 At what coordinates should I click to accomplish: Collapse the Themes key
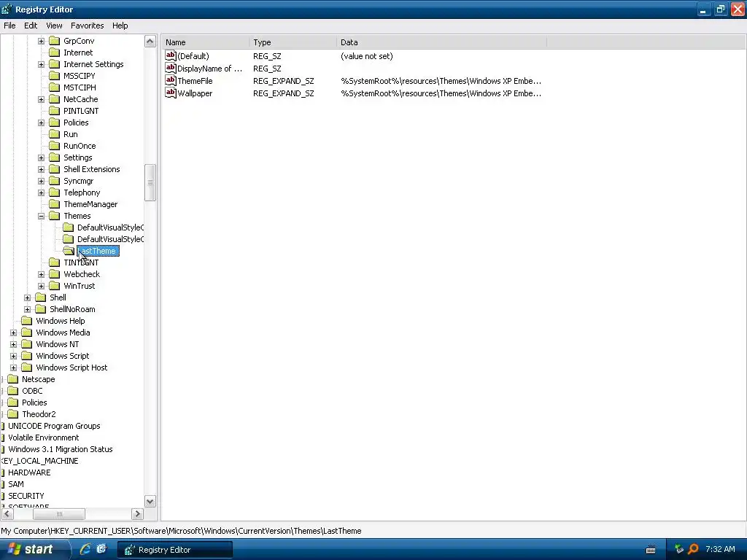click(41, 216)
